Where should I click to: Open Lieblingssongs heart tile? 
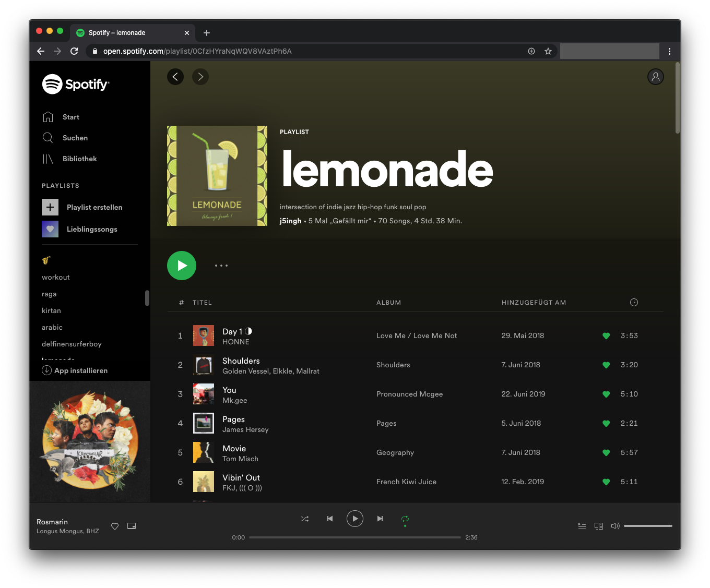[50, 229]
